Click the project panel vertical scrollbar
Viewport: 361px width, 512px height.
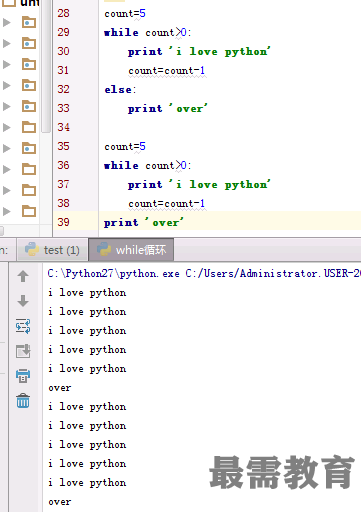(46, 67)
